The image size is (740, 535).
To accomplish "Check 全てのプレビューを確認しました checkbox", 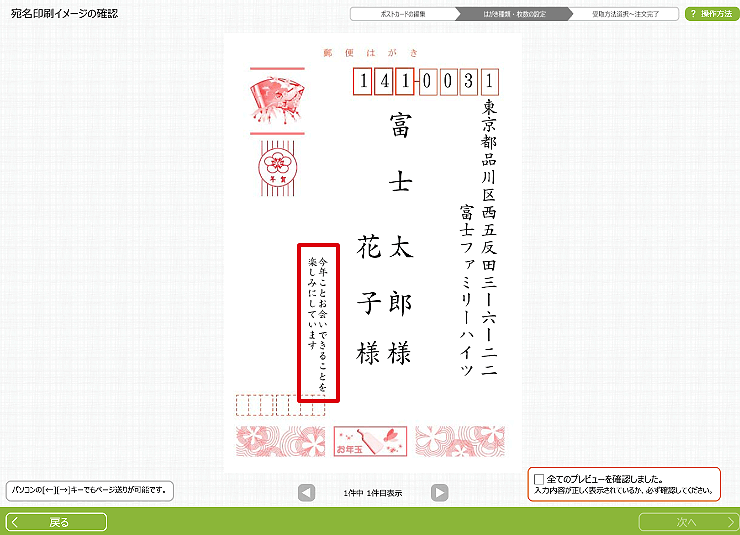I will (x=540, y=479).
